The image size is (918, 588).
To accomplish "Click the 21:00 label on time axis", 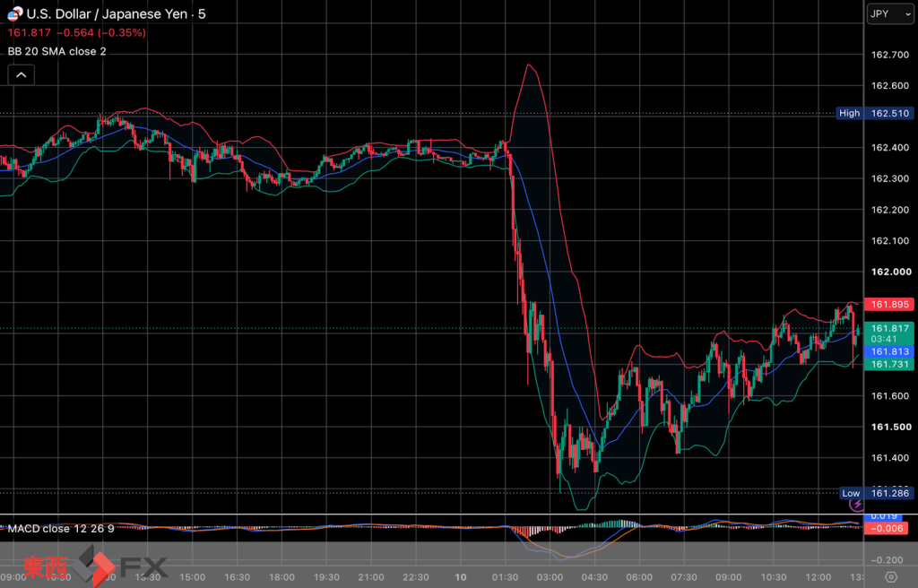I will pyautogui.click(x=370, y=577).
